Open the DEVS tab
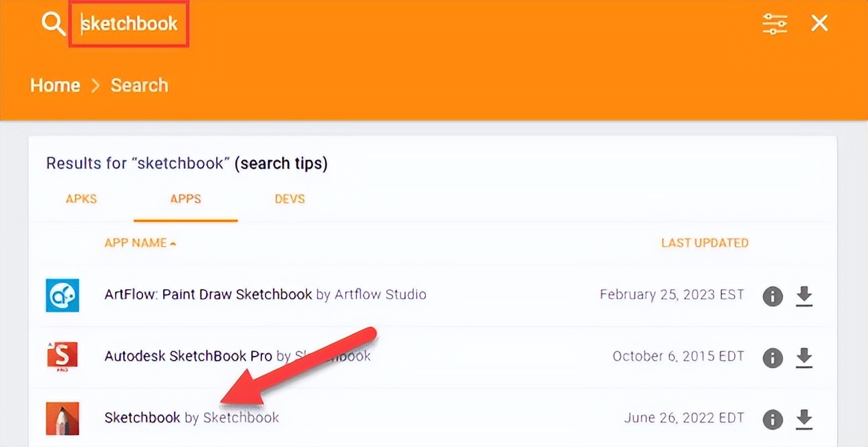This screenshot has width=868, height=447. (289, 199)
